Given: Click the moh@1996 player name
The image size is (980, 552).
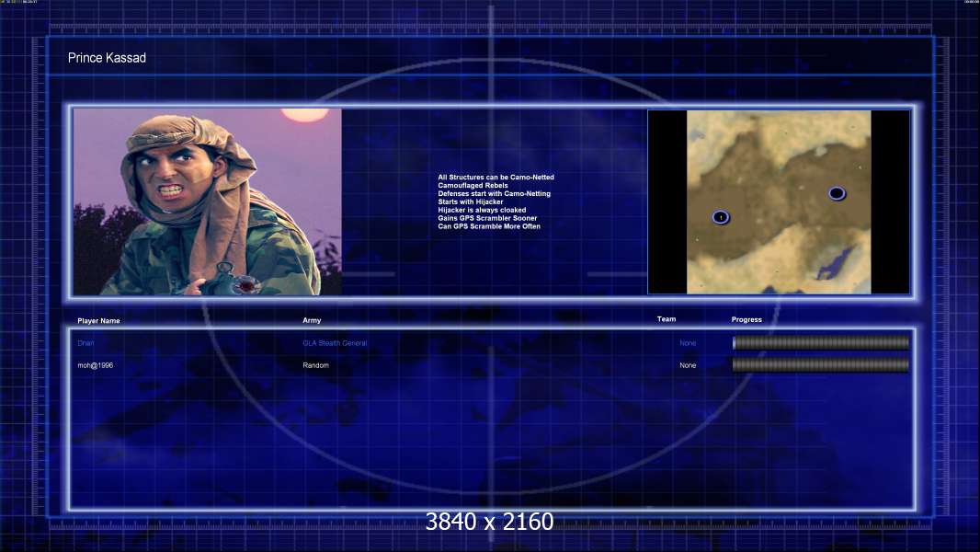Looking at the screenshot, I should 95,365.
